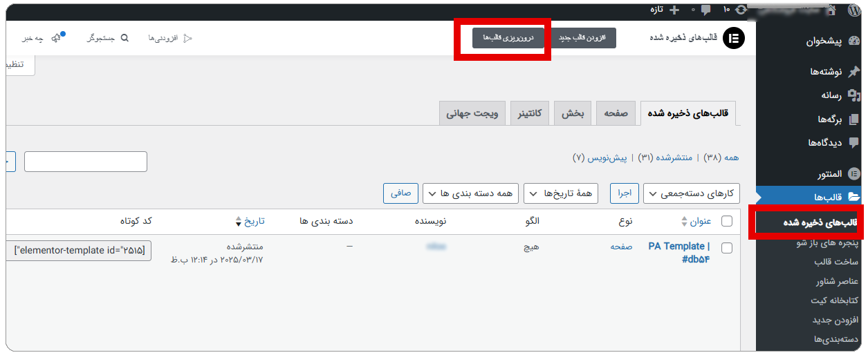The image size is (868, 355).
Task: Click the Add New Template button (افزودن قالب جدید)
Action: pos(582,38)
